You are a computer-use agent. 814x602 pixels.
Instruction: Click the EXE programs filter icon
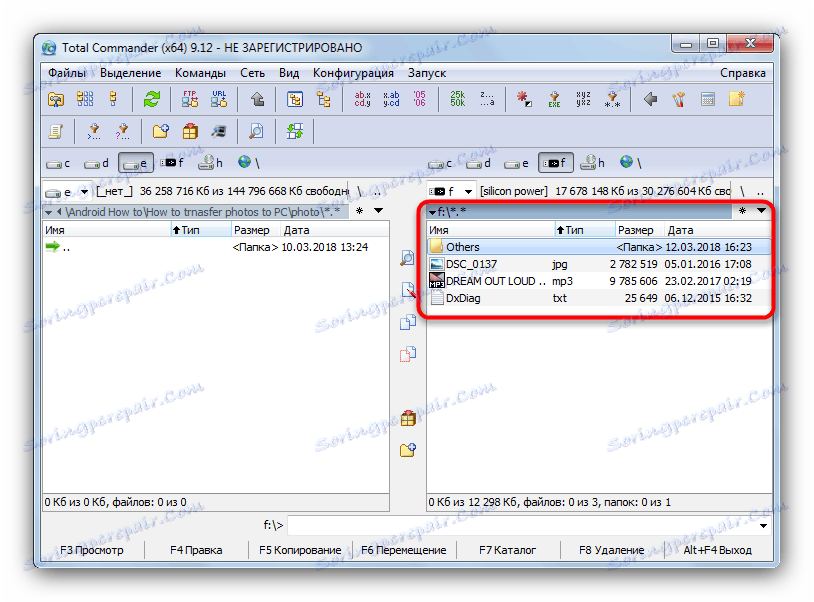point(554,99)
